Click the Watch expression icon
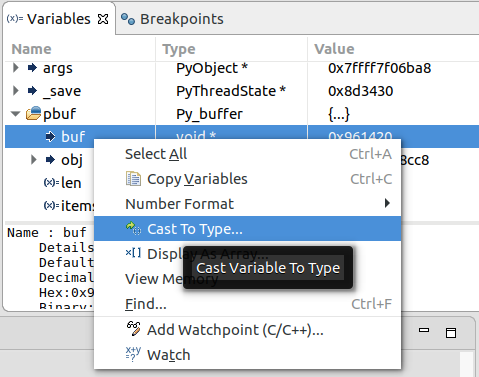The height and width of the screenshot is (377, 479). pyautogui.click(x=133, y=354)
